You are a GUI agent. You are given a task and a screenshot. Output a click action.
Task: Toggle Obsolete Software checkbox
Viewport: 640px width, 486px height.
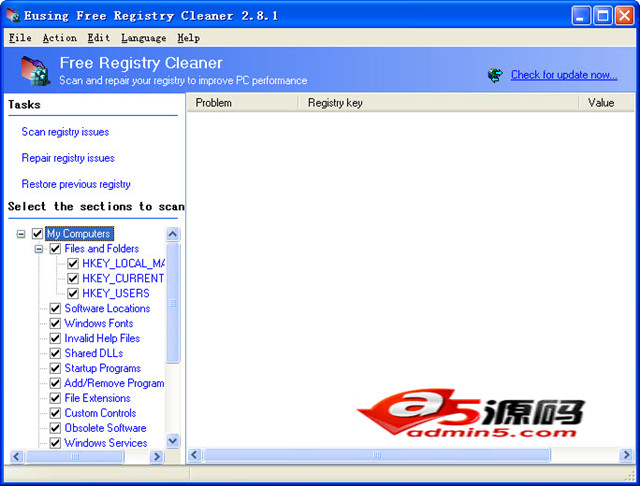(x=55, y=428)
